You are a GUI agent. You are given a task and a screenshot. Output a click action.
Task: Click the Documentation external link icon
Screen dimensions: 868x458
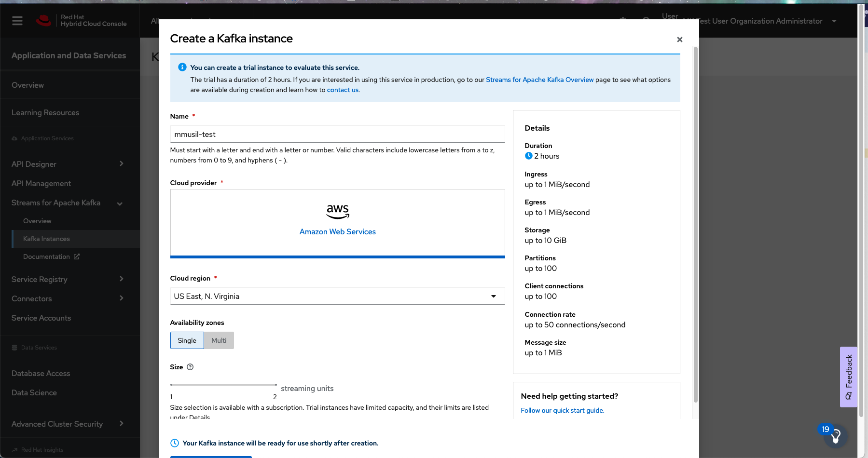pos(77,256)
